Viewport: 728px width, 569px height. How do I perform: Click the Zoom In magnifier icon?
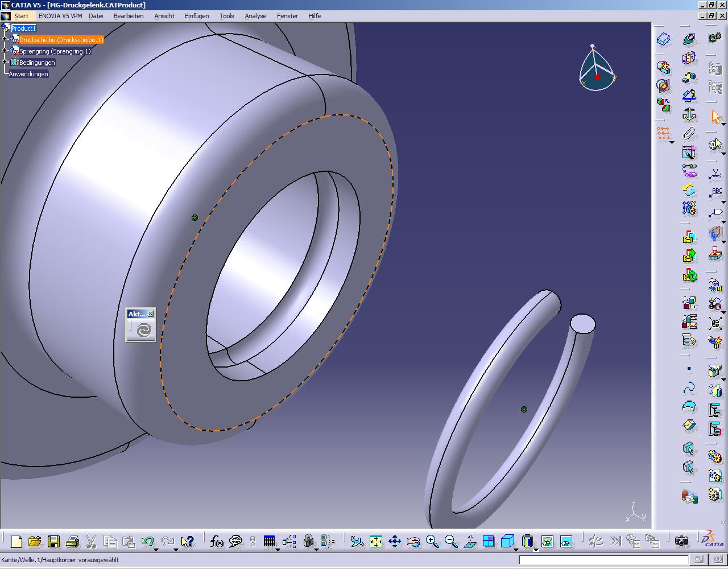coord(432,541)
